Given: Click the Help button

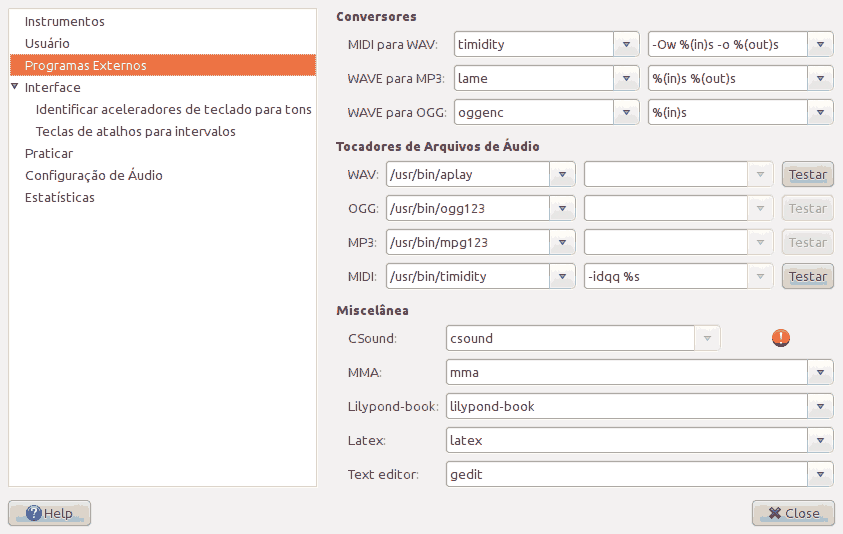Looking at the screenshot, I should [x=50, y=513].
